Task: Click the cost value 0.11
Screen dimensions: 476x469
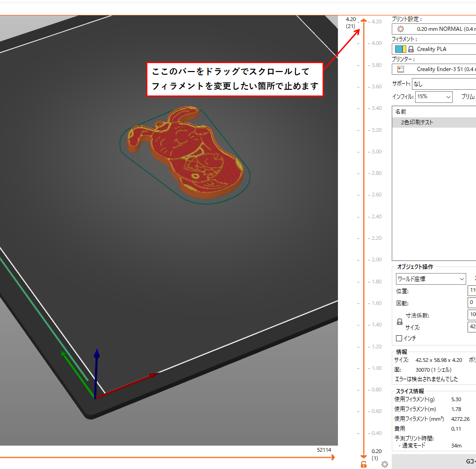Action: point(456,429)
